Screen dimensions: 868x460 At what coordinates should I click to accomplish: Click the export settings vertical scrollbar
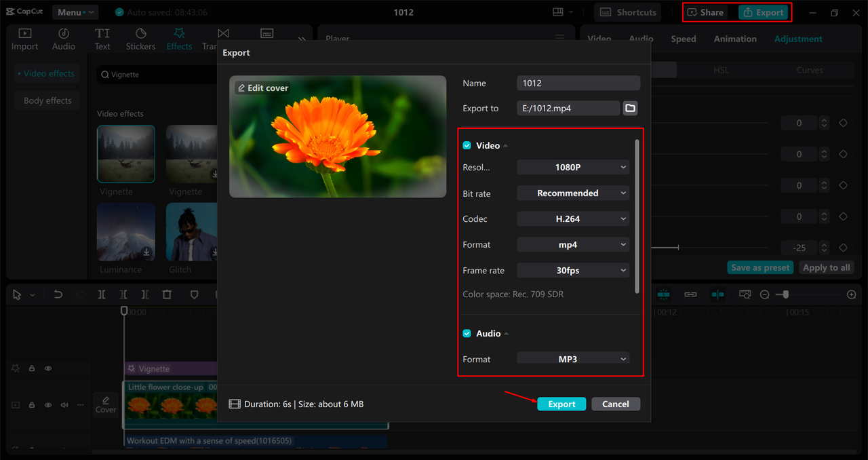click(637, 216)
